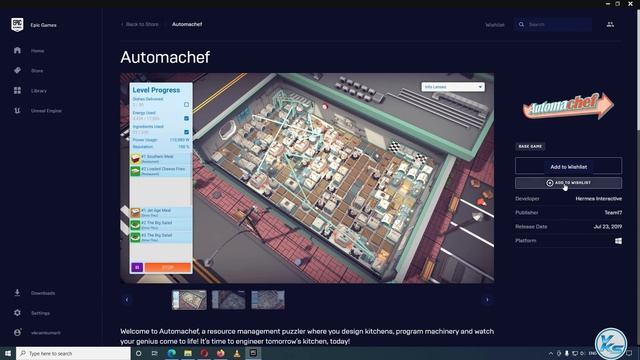
Task: Click the Home house icon
Action: tap(17, 50)
